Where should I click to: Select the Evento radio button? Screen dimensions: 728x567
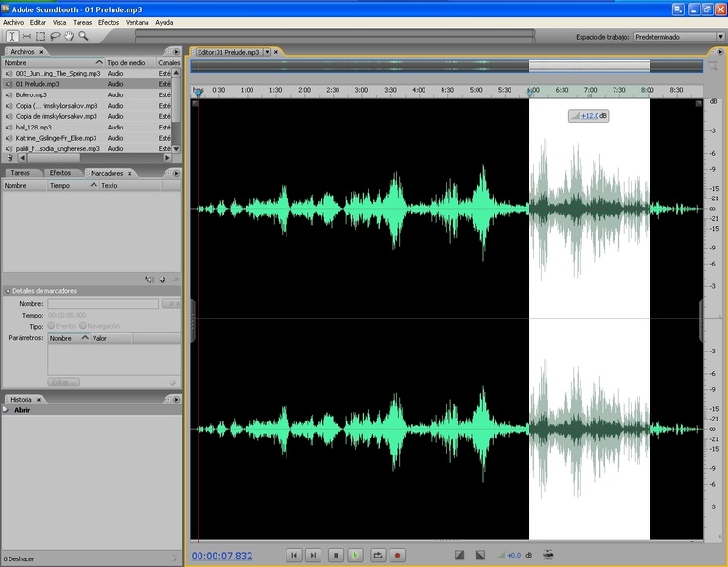(51, 325)
